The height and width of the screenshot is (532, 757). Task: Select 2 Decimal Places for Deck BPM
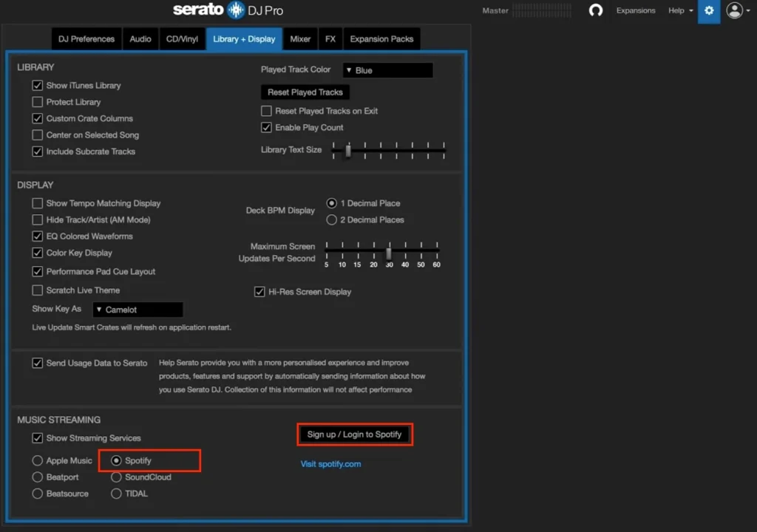pyautogui.click(x=331, y=219)
